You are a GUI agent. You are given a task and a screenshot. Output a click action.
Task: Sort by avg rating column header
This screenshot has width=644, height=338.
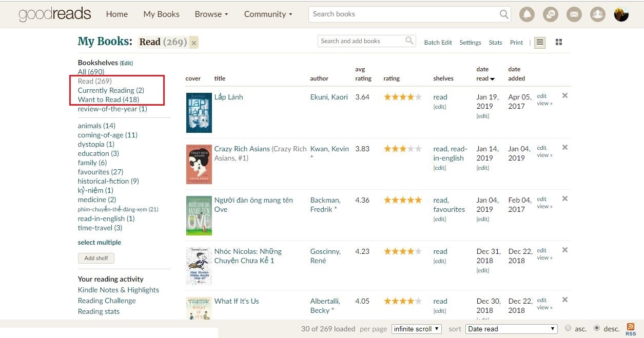click(x=363, y=74)
